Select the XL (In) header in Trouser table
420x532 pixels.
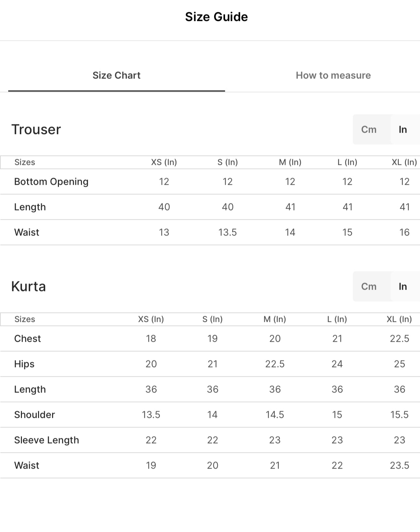coord(404,162)
